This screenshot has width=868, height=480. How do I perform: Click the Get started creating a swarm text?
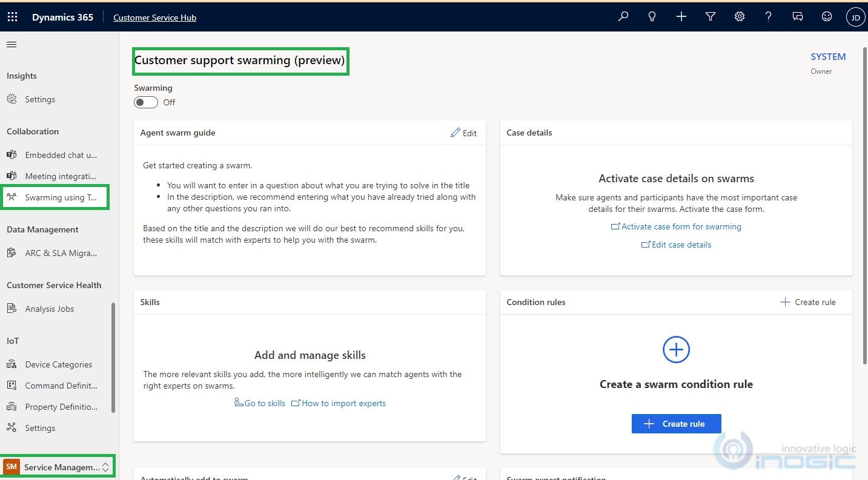point(197,165)
